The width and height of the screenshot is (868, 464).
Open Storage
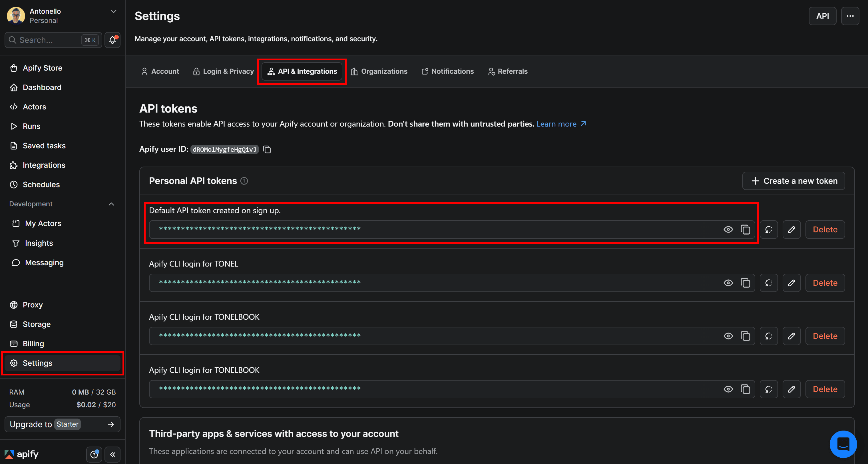pyautogui.click(x=62, y=324)
